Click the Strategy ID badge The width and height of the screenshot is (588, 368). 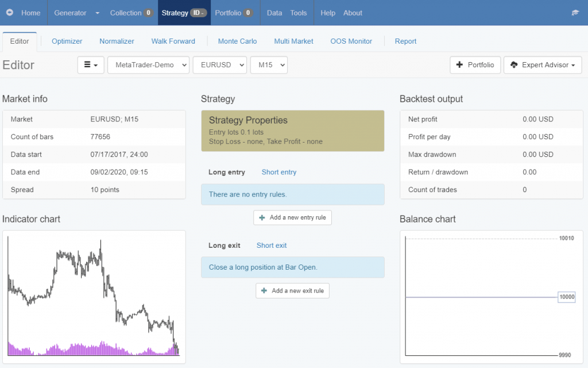tap(198, 13)
